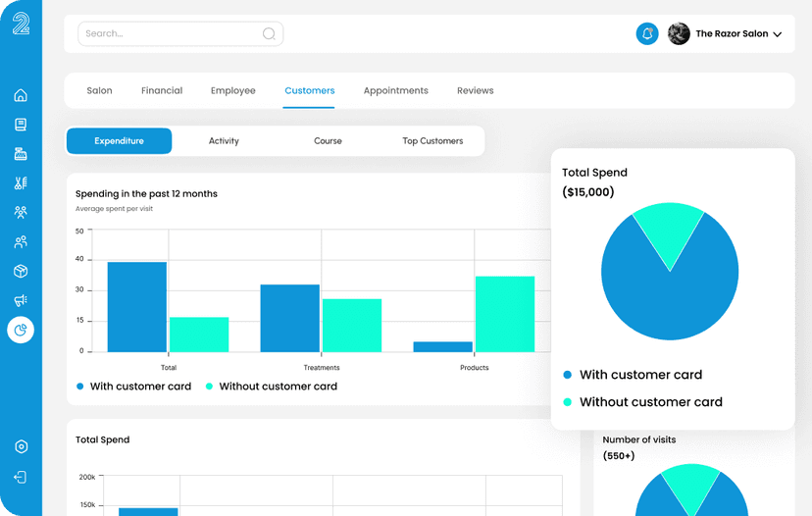Click the Average spent per visit subtitle
The image size is (812, 516).
[114, 209]
